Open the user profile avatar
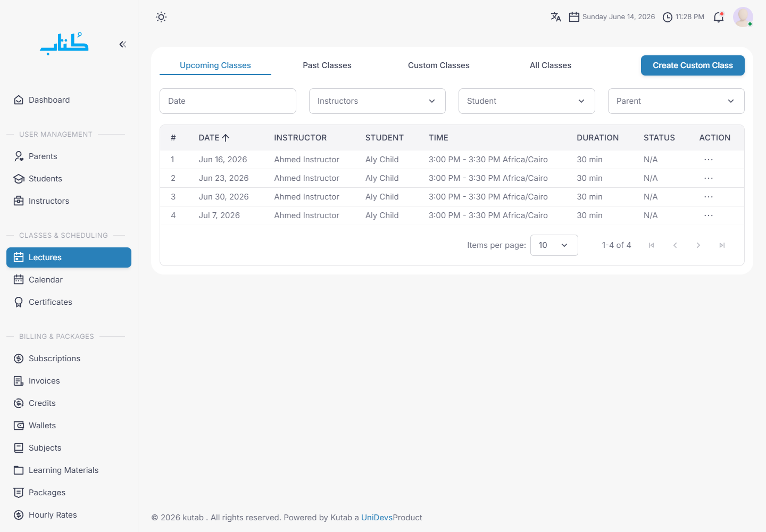This screenshot has height=532, width=766. [x=743, y=17]
